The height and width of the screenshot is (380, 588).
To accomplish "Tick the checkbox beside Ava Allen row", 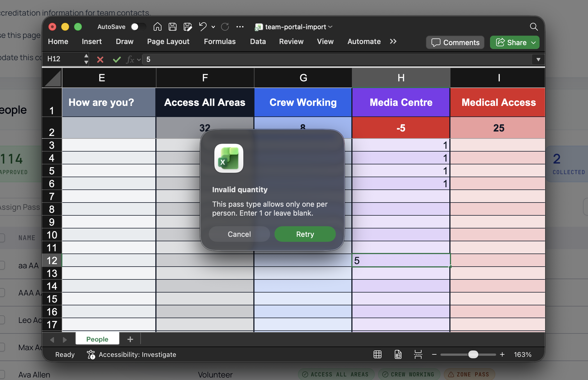I will click(2, 374).
